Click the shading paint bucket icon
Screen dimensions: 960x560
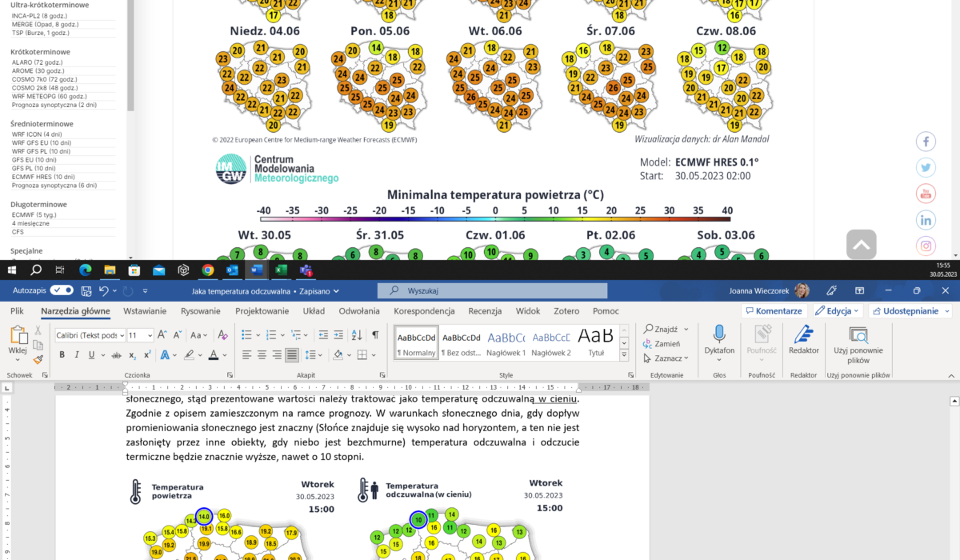(x=337, y=355)
